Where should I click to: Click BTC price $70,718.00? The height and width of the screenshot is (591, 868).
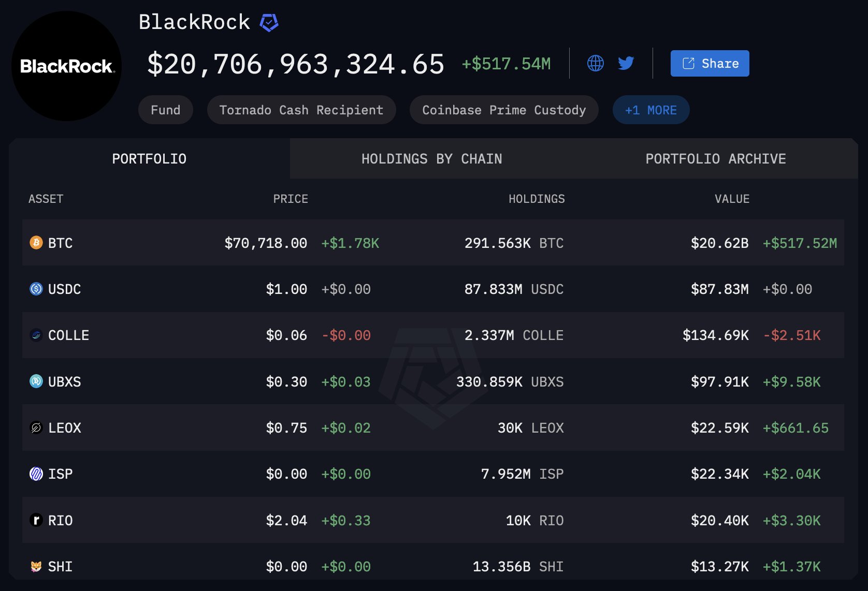266,243
